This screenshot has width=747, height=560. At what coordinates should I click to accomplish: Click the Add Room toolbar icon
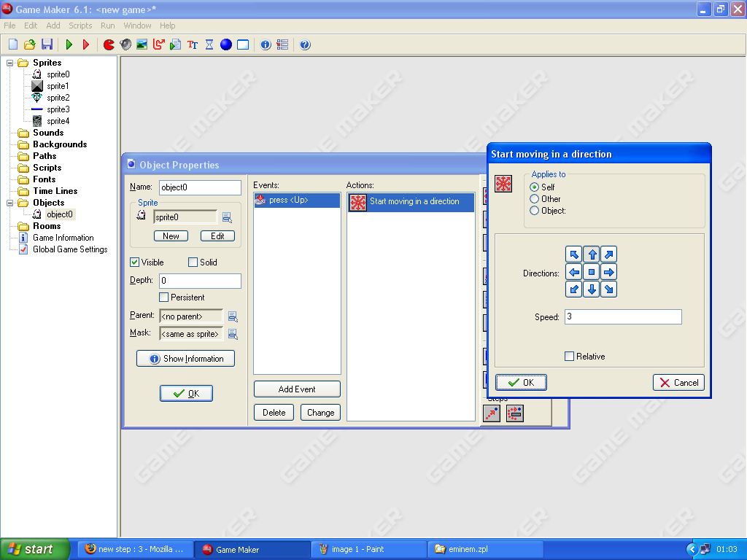243,44
